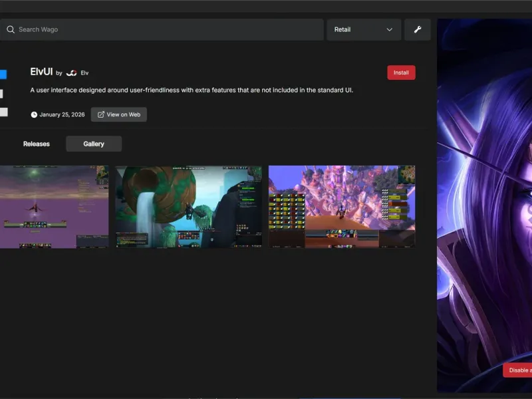Type-focus the Search Wago field

(x=162, y=29)
